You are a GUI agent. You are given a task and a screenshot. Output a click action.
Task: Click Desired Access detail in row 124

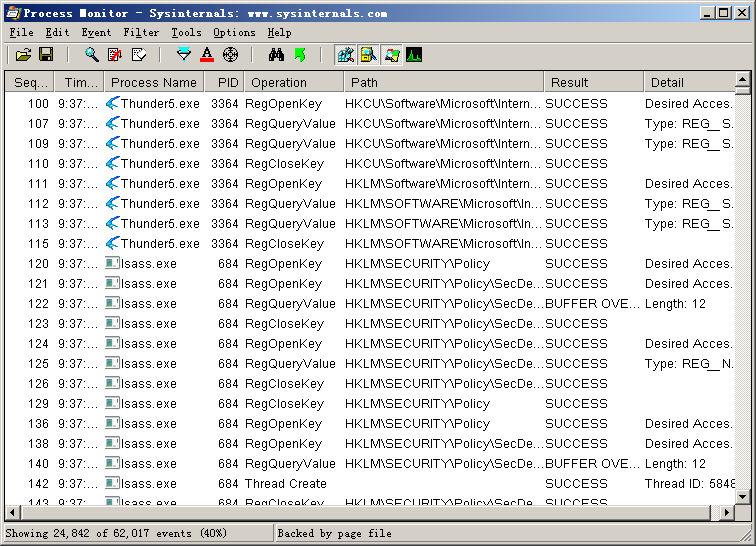coord(688,344)
